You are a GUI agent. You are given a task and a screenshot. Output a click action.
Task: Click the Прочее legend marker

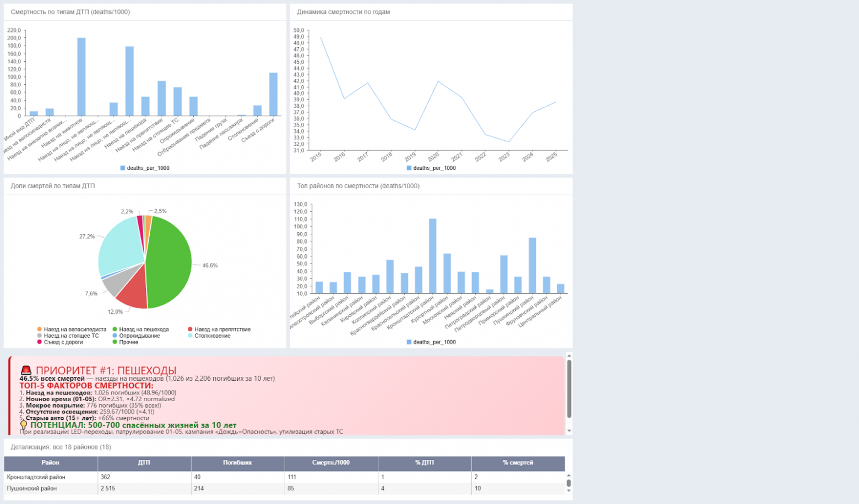(x=115, y=342)
